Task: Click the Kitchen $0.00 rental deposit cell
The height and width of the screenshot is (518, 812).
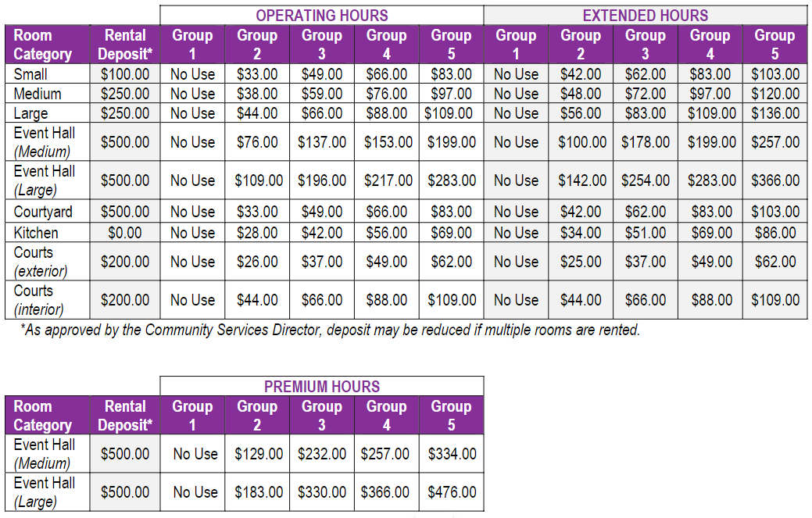Action: pos(125,233)
